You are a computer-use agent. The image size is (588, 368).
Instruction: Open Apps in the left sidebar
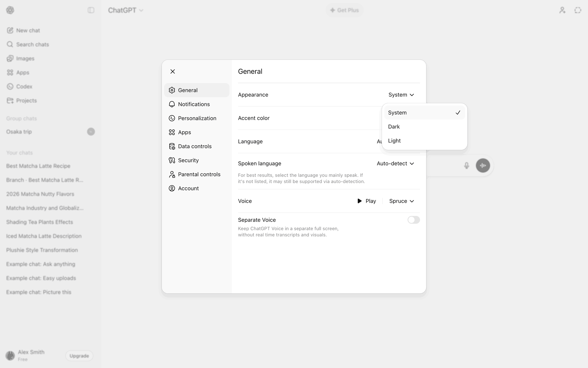[50, 72]
